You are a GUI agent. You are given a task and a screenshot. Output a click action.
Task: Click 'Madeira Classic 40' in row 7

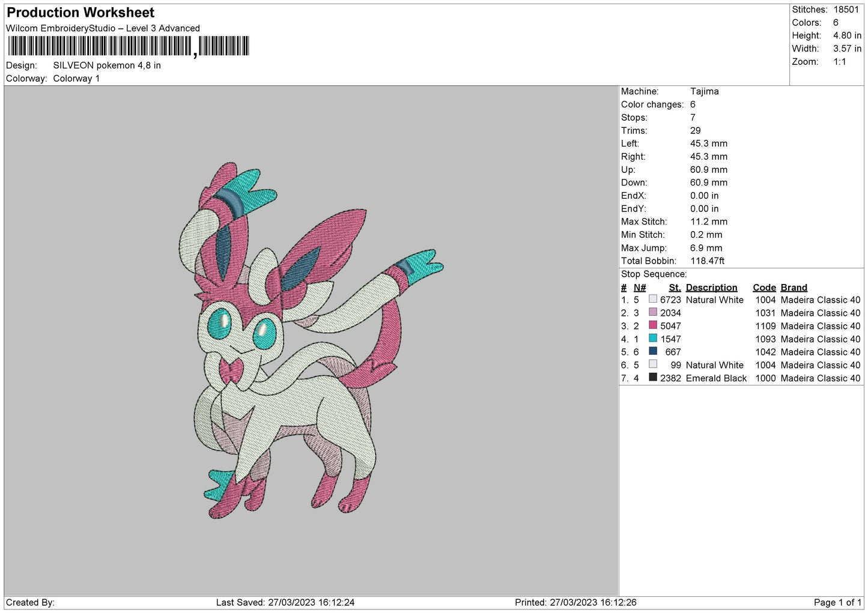tap(820, 378)
